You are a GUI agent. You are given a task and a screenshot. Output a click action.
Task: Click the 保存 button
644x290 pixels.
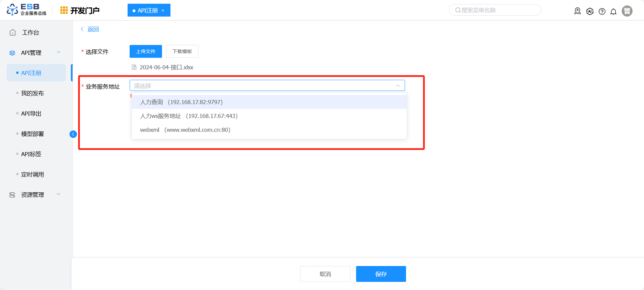tap(381, 274)
